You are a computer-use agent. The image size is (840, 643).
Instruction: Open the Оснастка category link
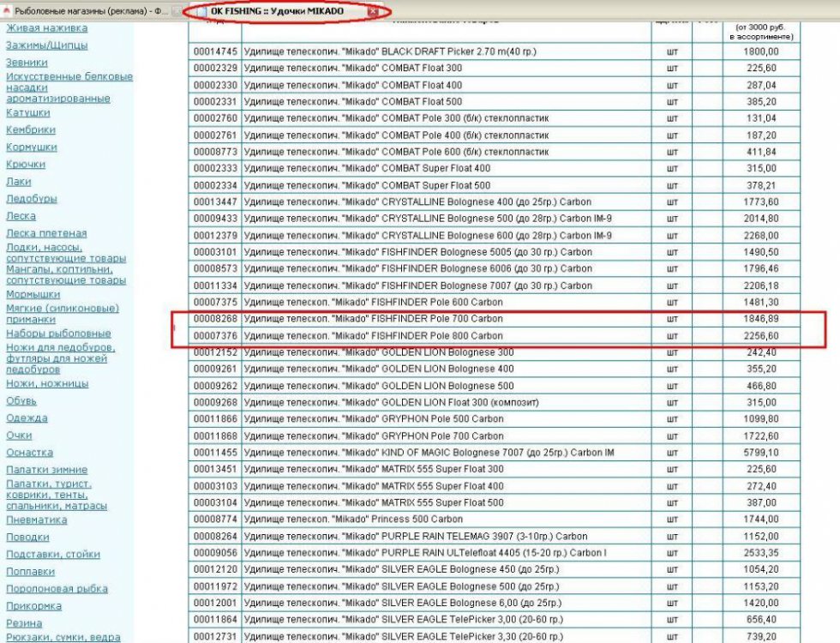tap(29, 453)
